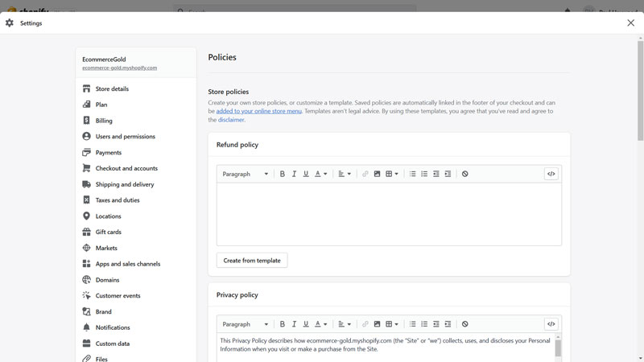Viewport: 644px width, 362px height.
Task: Apply numbered list in Refund policy editor
Action: click(x=424, y=174)
